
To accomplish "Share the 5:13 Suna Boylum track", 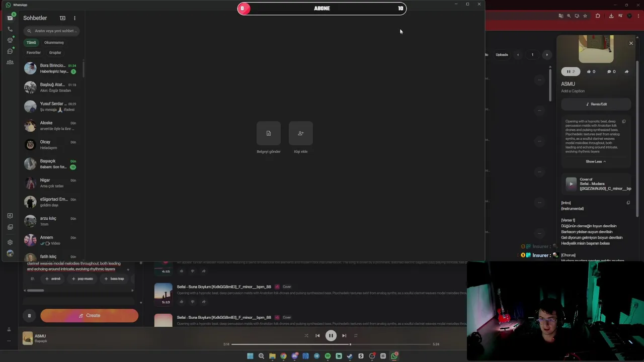I will [x=203, y=302].
